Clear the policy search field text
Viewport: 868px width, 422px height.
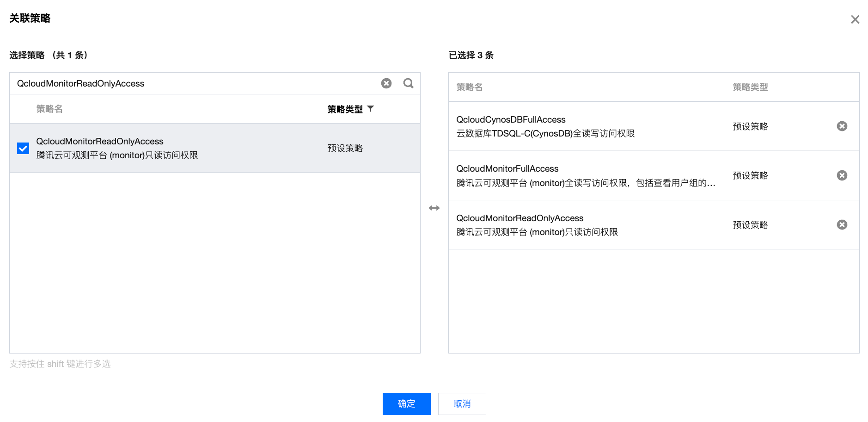point(386,83)
